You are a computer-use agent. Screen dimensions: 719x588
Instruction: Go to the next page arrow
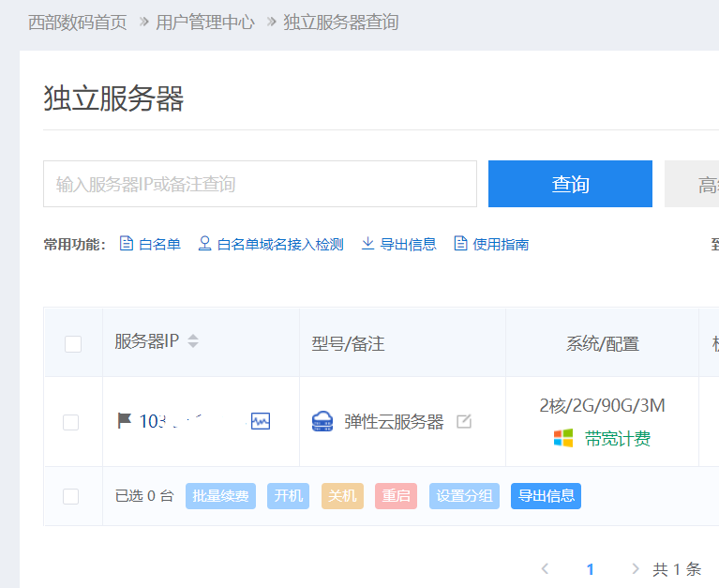[x=636, y=568]
